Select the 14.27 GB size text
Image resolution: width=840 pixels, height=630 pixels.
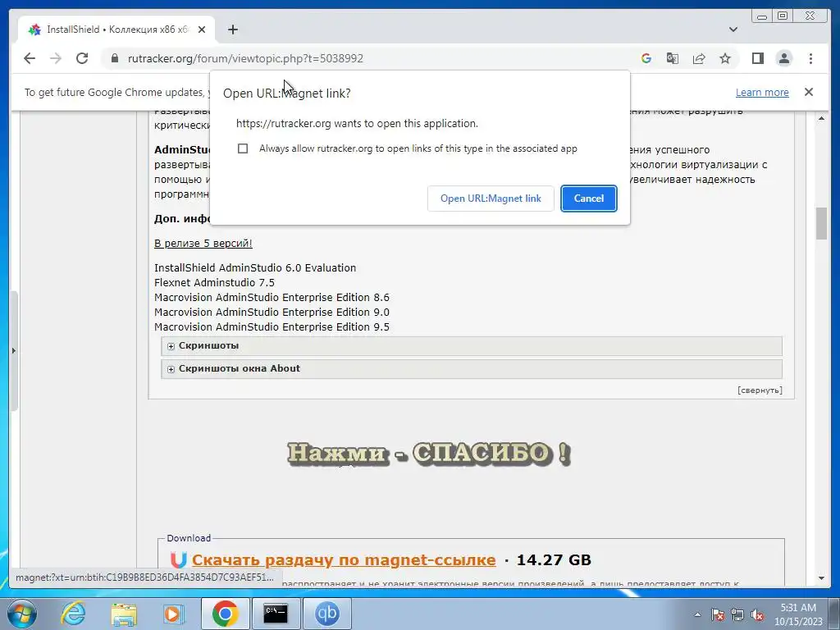pyautogui.click(x=554, y=559)
